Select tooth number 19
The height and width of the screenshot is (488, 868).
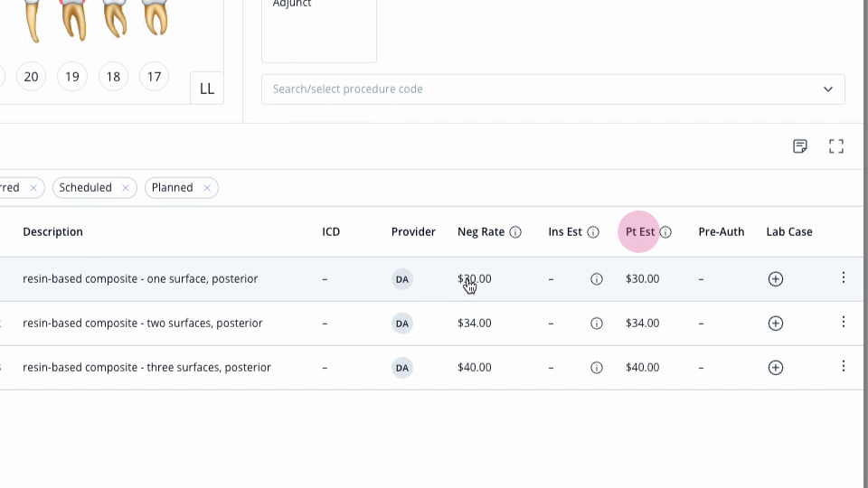72,76
